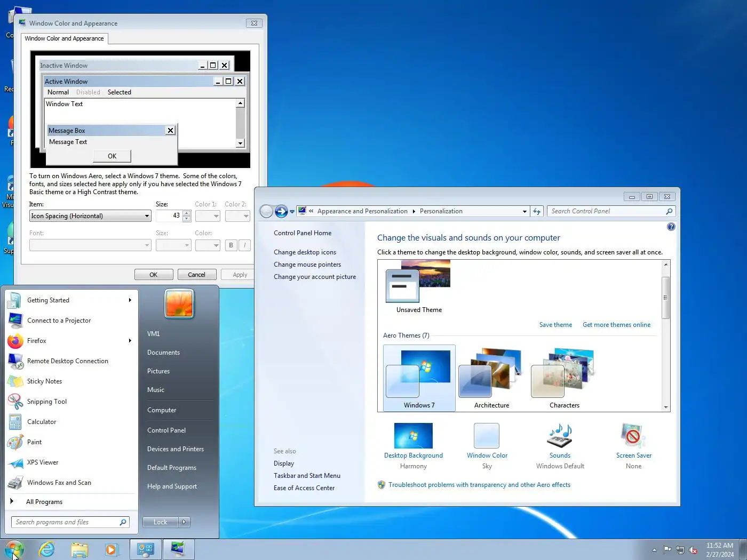Launch Windows Fax and Scan
747x560 pixels.
[70, 483]
